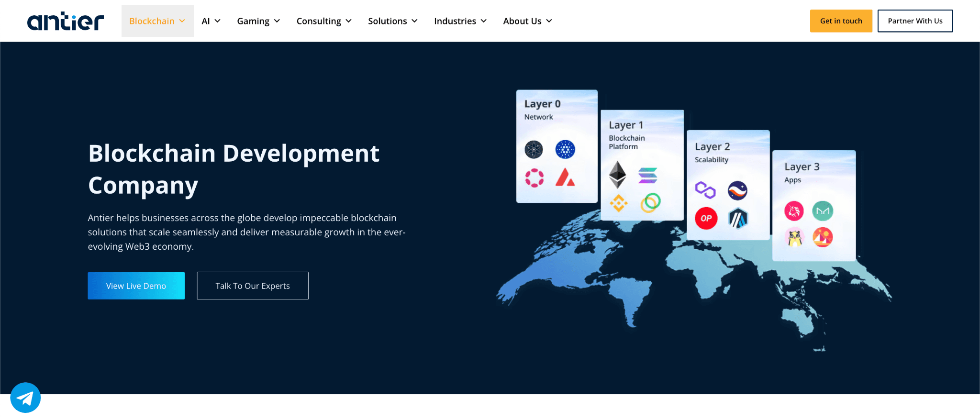Screen dimensions: 980x420
Task: Click the Cosmos icon in Layer 0
Action: tap(534, 149)
